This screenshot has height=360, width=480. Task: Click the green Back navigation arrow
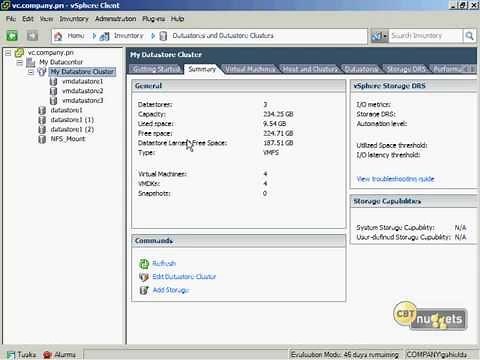(x=12, y=36)
